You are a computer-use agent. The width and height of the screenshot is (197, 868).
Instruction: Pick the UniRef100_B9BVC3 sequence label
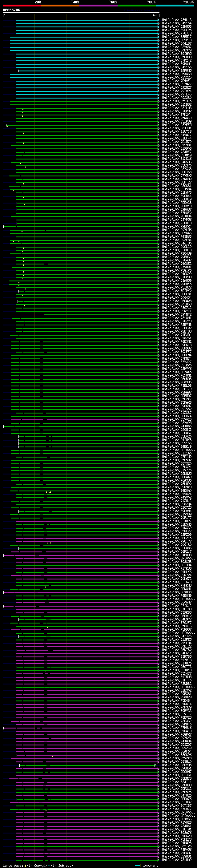coord(177,711)
